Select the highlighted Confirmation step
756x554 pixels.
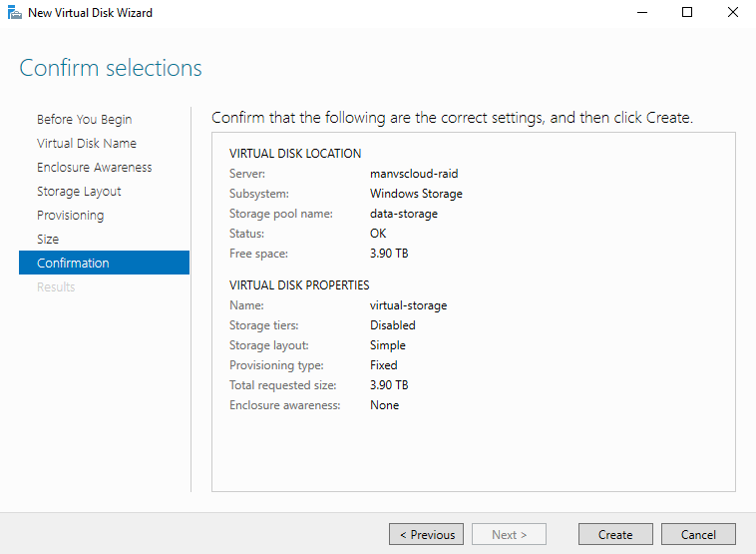104,263
